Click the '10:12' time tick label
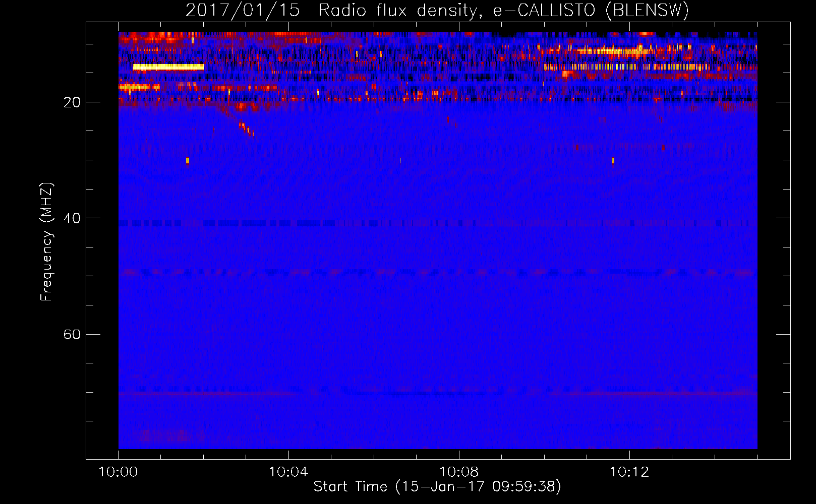816x504 pixels. pyautogui.click(x=629, y=472)
